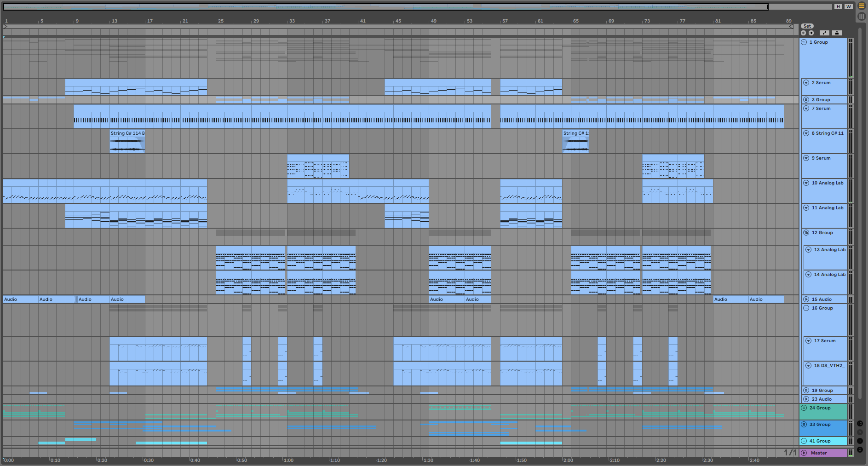The height and width of the screenshot is (466, 868).
Task: Click the 24 Group fold icon
Action: point(804,408)
